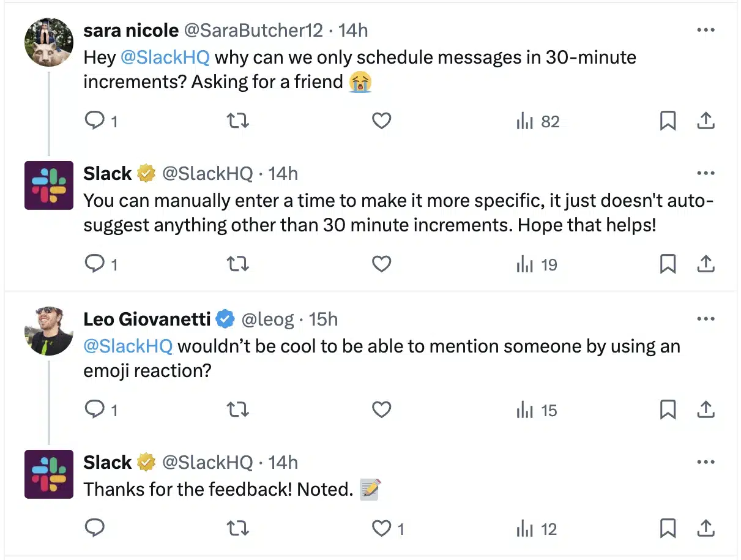741x560 pixels.
Task: Open Slack's profile via the Slack logo avatar
Action: [48, 185]
